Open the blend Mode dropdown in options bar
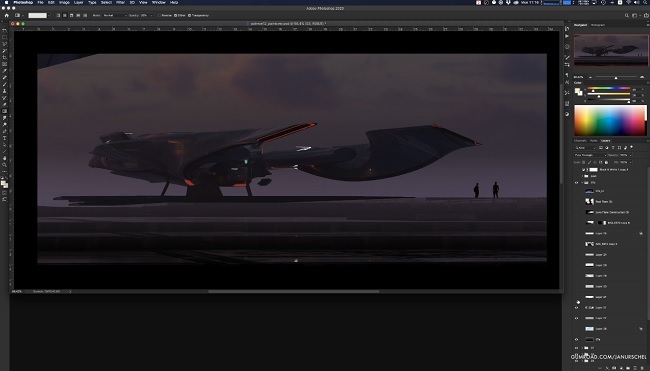Image resolution: width=650 pixels, height=371 pixels. coord(114,15)
